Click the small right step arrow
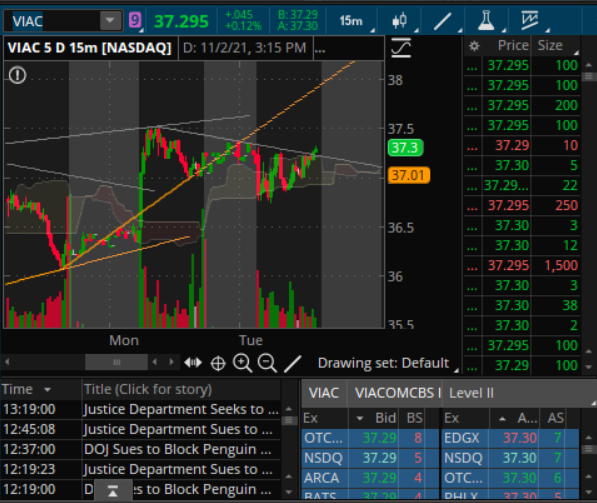The height and width of the screenshot is (503, 597). [x=171, y=362]
